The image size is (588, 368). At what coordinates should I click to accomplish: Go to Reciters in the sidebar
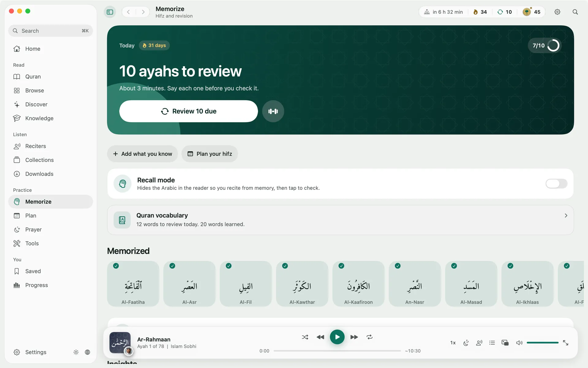coord(51,146)
